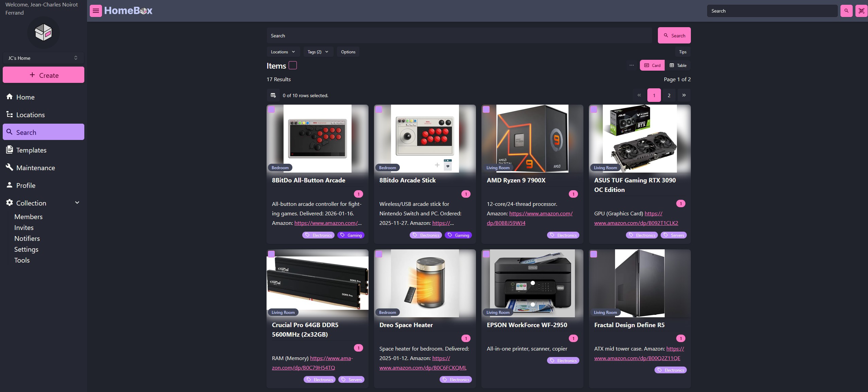Switch to Card view
868x392 pixels.
coord(652,65)
